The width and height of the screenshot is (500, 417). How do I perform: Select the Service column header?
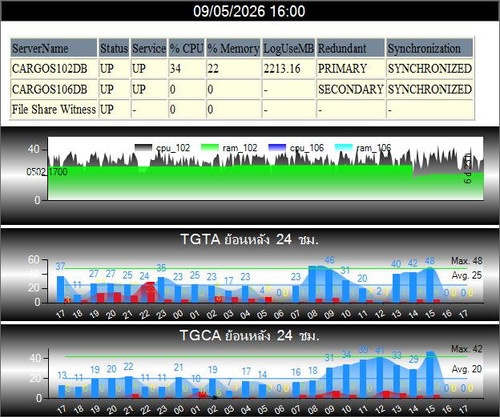[x=149, y=48]
